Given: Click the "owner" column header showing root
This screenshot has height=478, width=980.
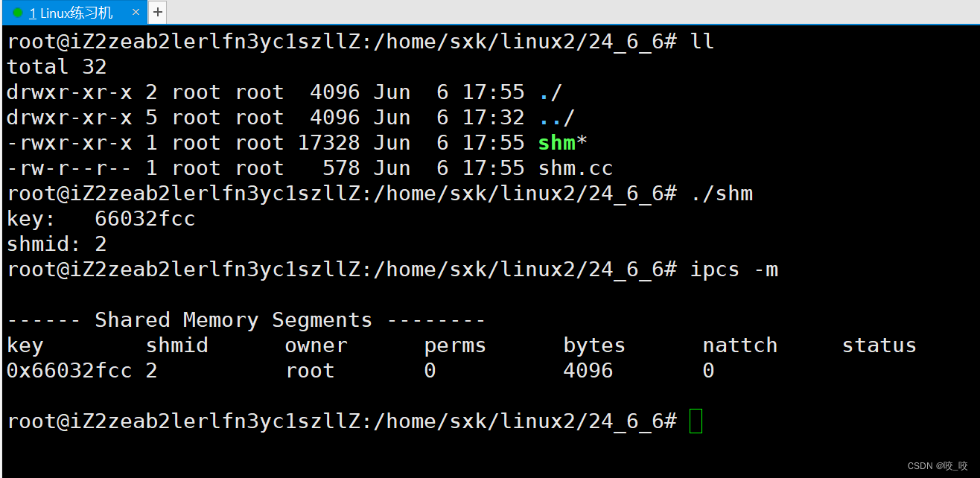Looking at the screenshot, I should [x=316, y=345].
